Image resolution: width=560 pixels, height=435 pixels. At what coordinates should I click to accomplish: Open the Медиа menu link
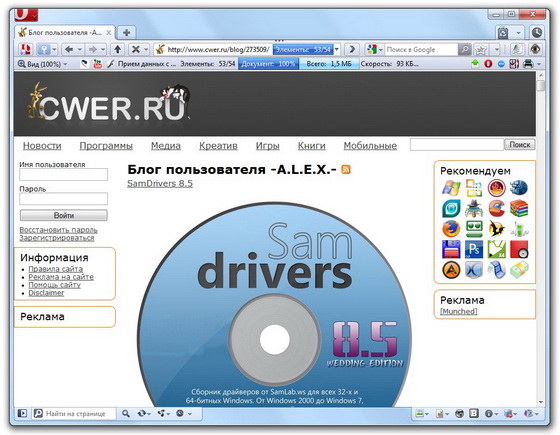click(x=166, y=146)
